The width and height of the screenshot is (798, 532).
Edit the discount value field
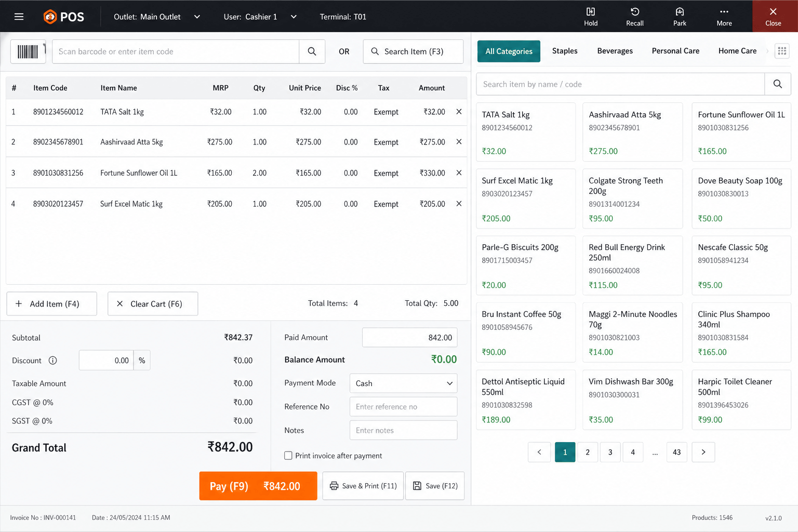[107, 361]
